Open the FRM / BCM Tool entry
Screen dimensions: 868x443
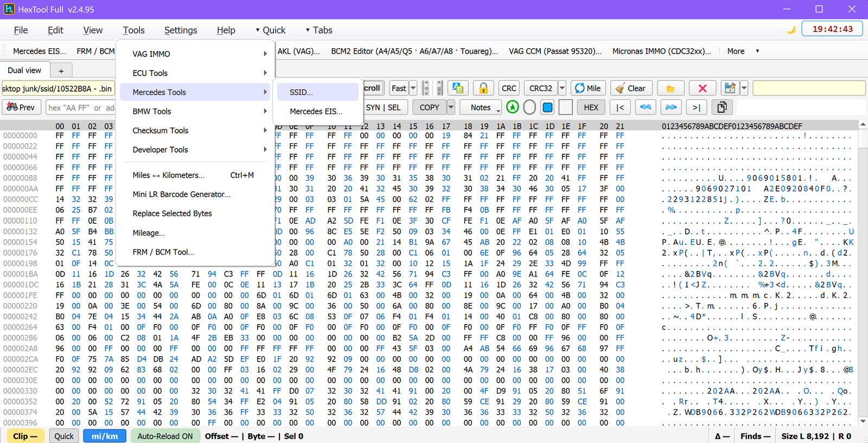(195, 252)
